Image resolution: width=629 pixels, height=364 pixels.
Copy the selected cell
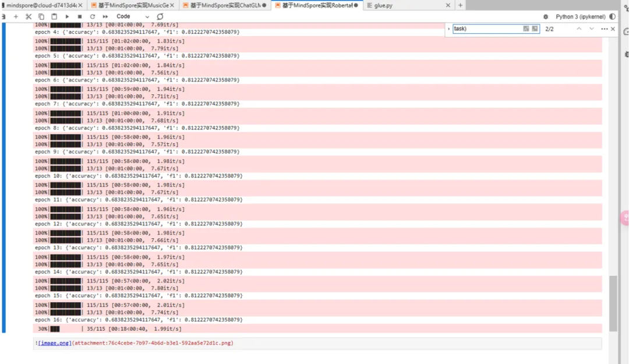[x=41, y=17]
